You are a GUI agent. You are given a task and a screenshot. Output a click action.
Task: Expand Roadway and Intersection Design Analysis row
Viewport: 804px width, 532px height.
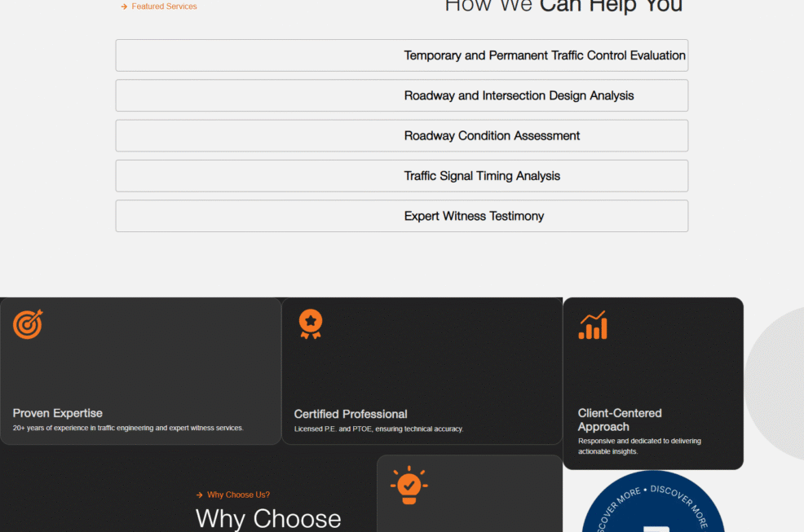(401, 95)
